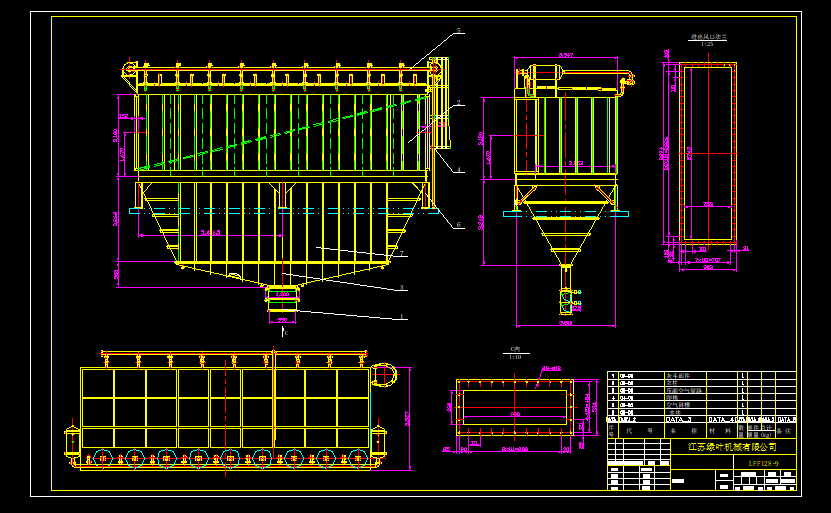Screen dimensions: 831x513
Task: Select callout number 6 leader label
Action: (x=459, y=225)
